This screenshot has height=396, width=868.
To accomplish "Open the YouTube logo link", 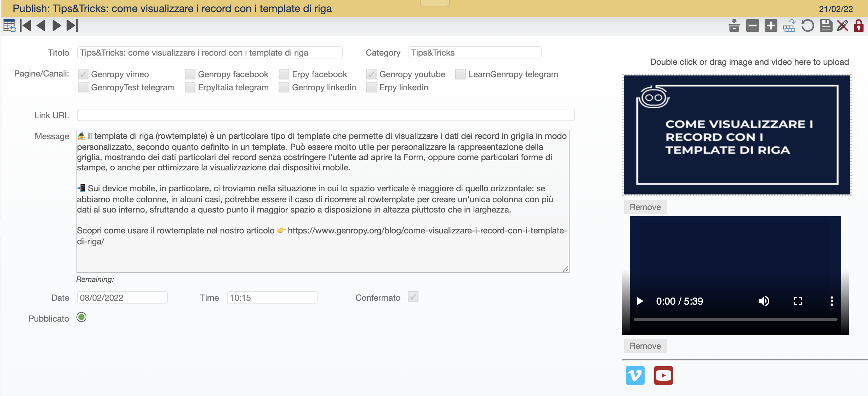I will point(663,375).
